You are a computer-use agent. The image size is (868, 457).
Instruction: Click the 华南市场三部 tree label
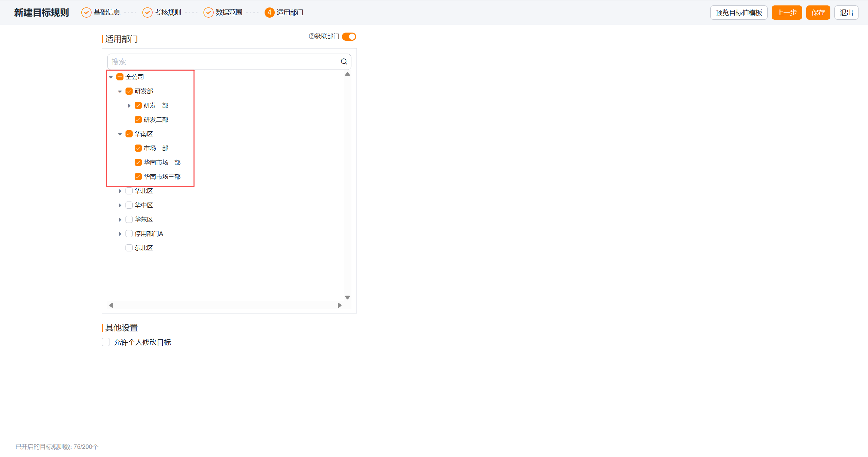(162, 177)
